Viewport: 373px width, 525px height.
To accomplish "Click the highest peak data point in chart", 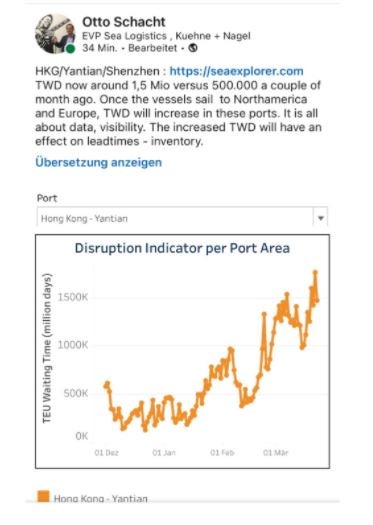I will (315, 272).
